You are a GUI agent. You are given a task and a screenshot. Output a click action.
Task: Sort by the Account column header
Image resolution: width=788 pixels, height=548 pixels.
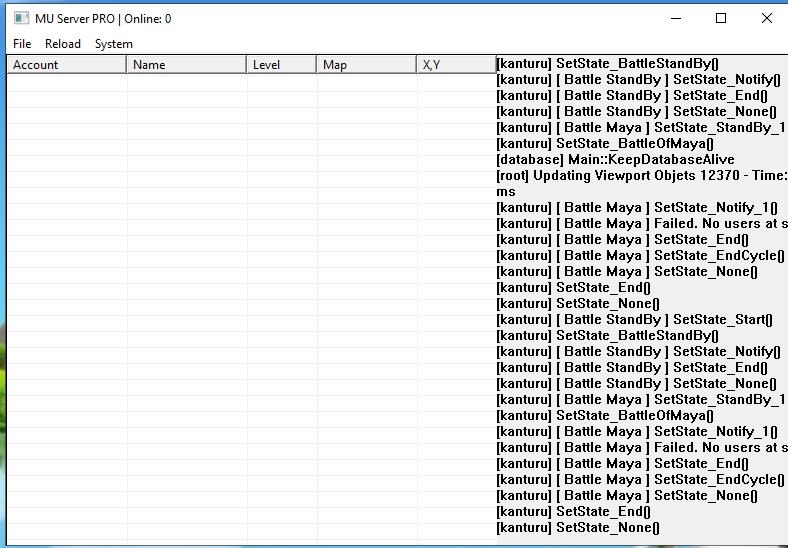pyautogui.click(x=67, y=65)
